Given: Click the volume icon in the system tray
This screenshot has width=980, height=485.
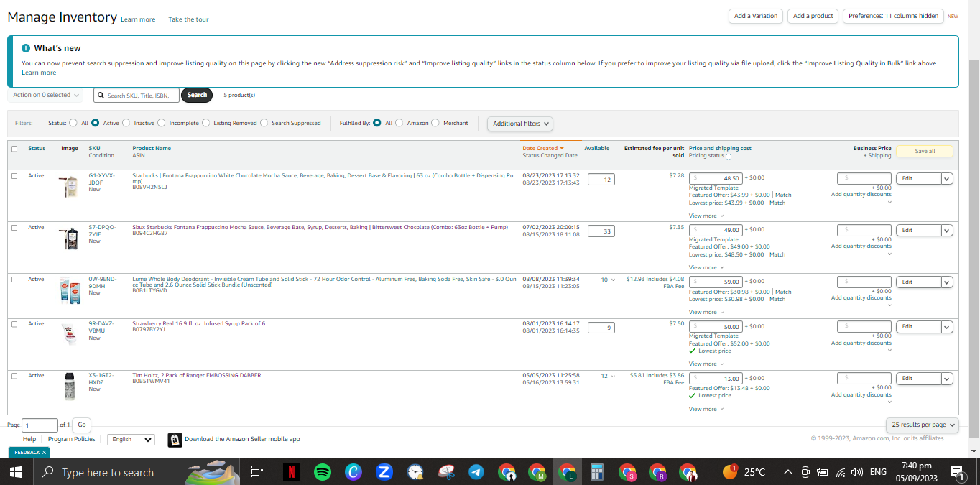Looking at the screenshot, I should [856, 472].
